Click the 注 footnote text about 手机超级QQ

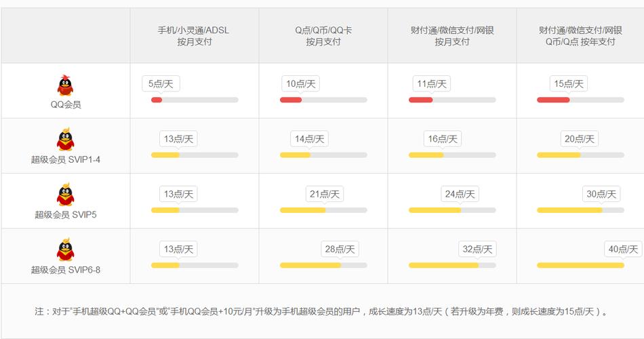tap(321, 311)
